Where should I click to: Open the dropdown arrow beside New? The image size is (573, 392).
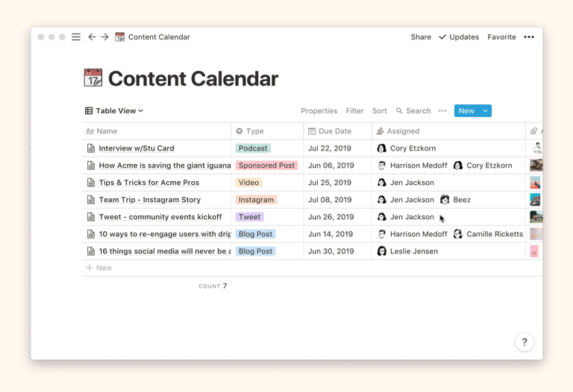[485, 111]
